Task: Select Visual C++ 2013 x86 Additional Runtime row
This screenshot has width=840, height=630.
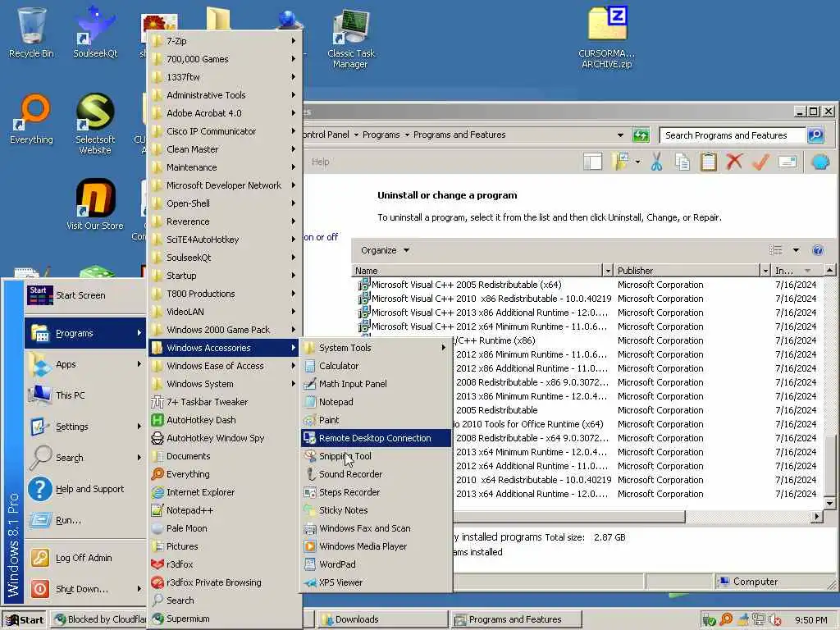Action: tap(587, 313)
